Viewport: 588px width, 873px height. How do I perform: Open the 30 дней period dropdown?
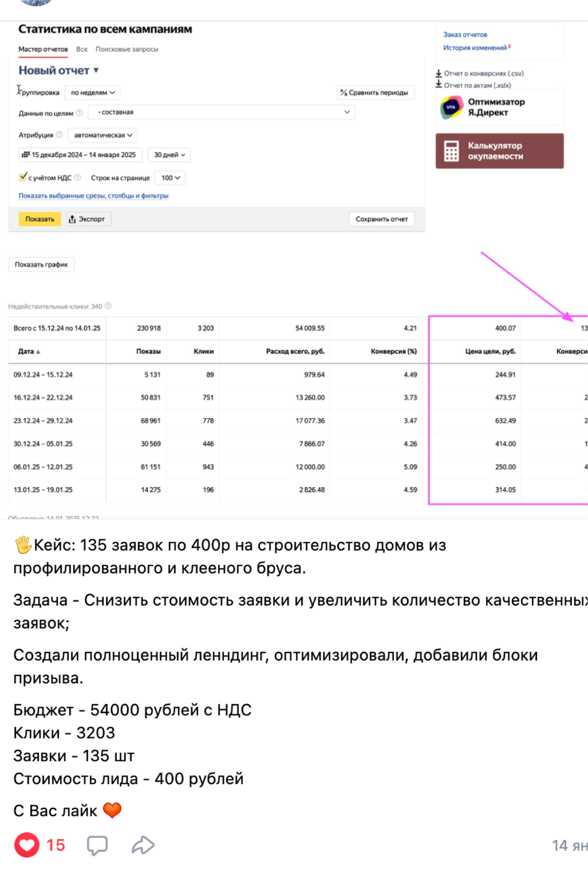(x=169, y=155)
